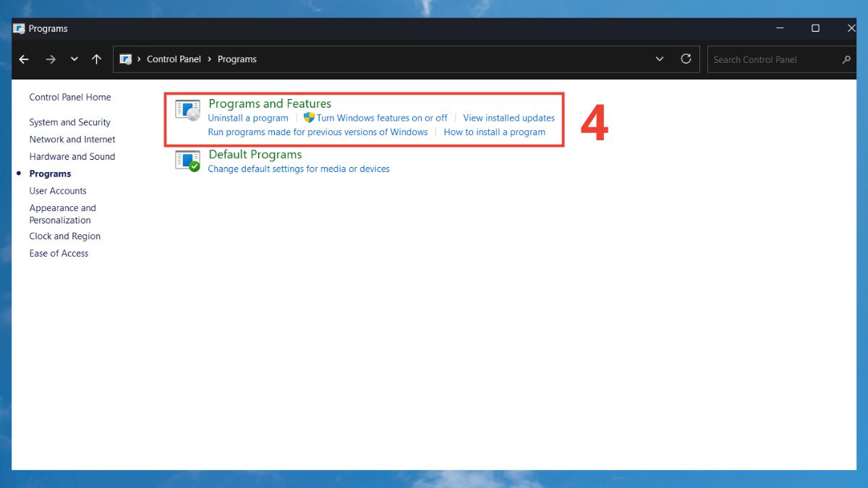Image resolution: width=868 pixels, height=488 pixels.
Task: Click Uninstall a program
Action: (x=248, y=118)
